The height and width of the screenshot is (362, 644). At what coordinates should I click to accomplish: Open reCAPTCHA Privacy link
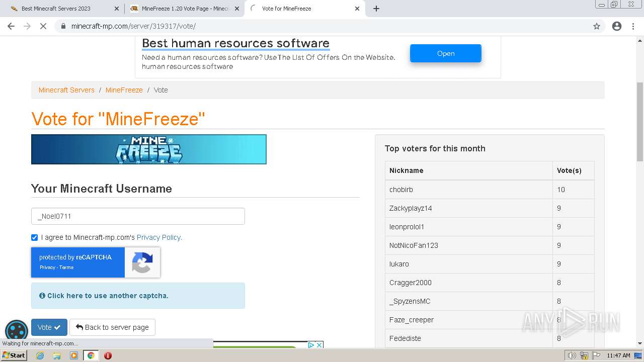[x=47, y=267]
